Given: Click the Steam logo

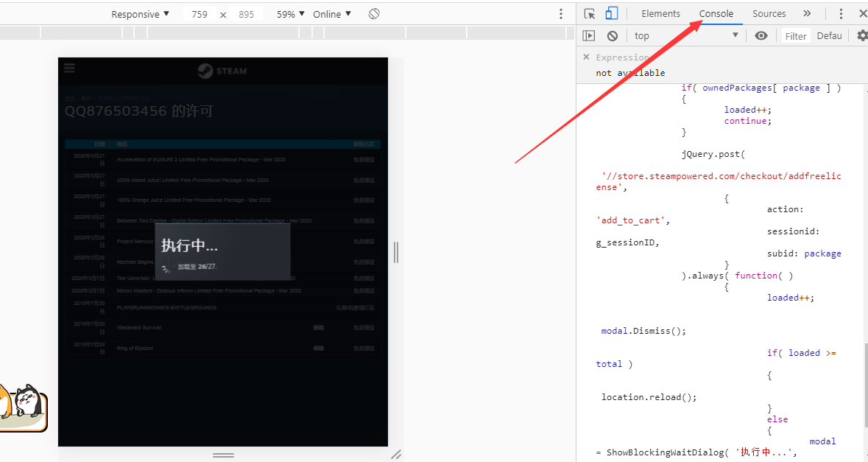Looking at the screenshot, I should (222, 71).
